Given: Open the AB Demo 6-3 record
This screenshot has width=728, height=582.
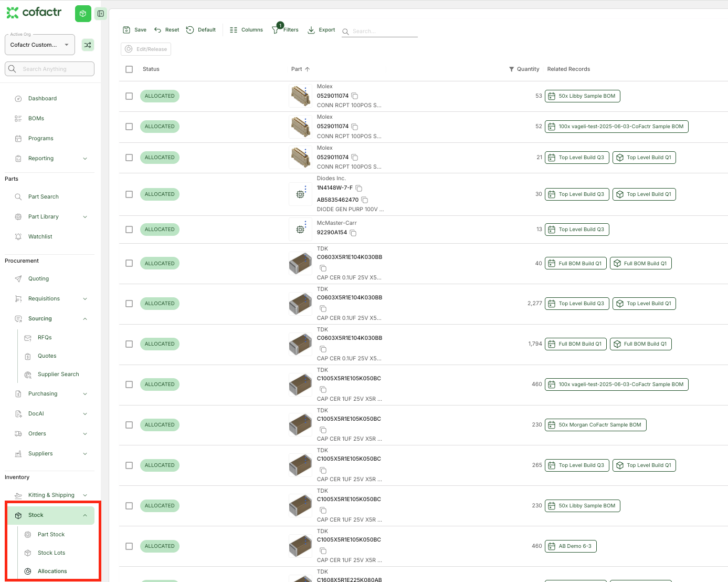Looking at the screenshot, I should 571,546.
